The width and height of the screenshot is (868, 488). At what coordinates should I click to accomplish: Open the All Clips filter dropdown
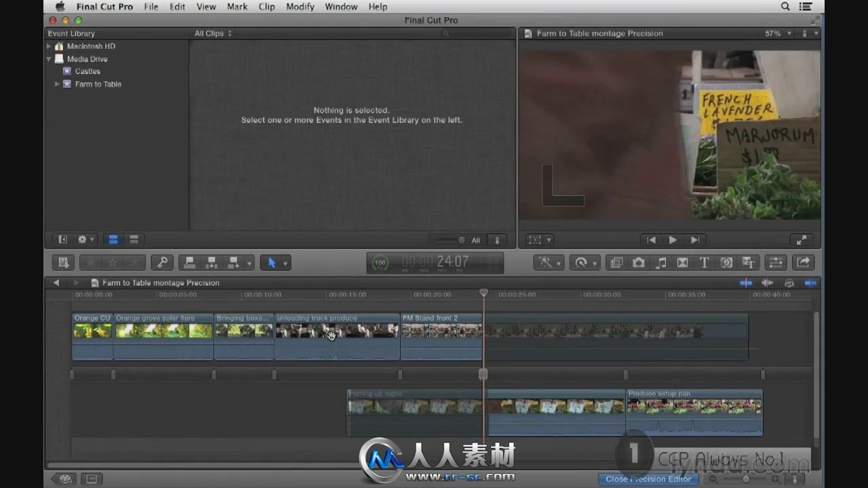tap(213, 33)
